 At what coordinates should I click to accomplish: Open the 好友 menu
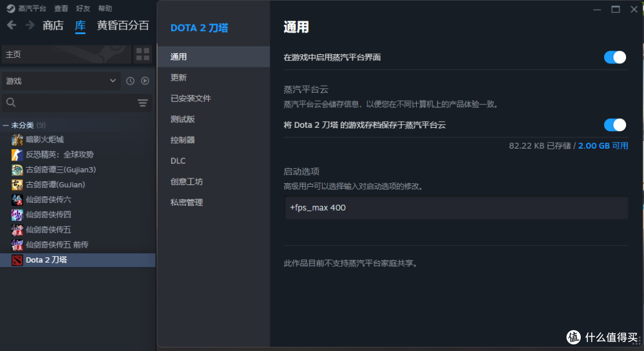[x=83, y=8]
